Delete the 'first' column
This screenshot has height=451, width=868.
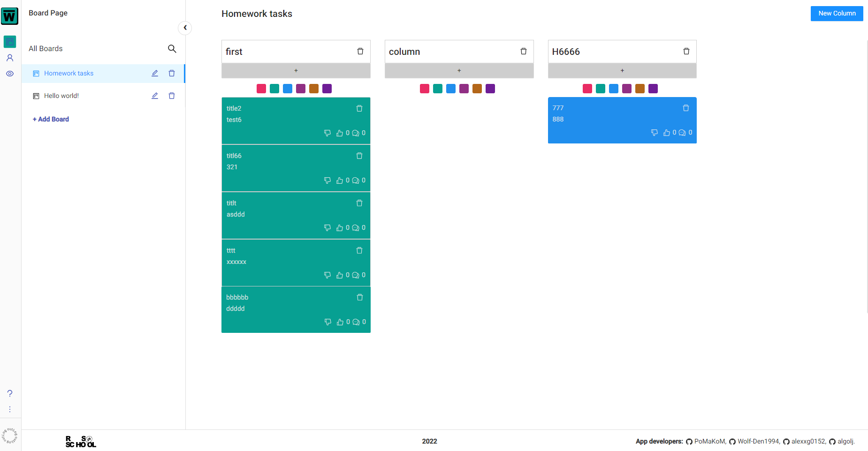tap(360, 51)
